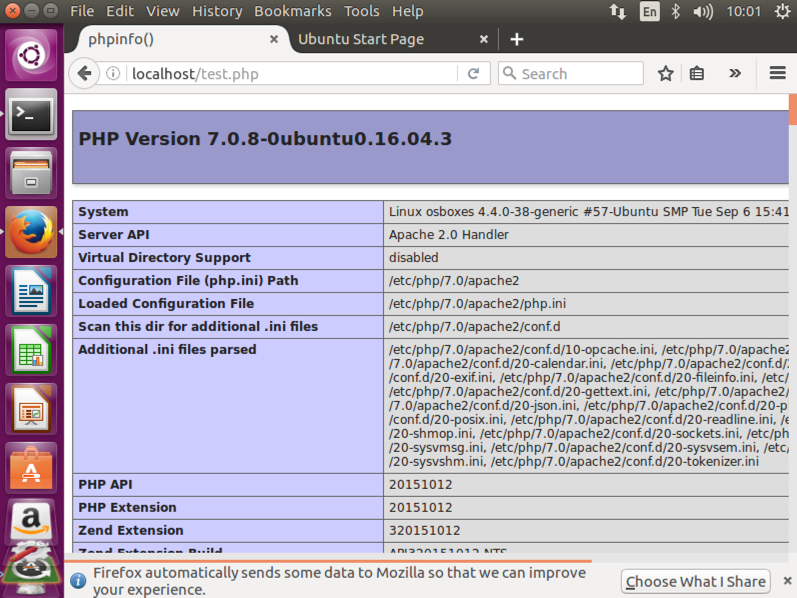Image resolution: width=797 pixels, height=598 pixels.
Task: Click Scan this dir for additional label
Action: (x=198, y=326)
